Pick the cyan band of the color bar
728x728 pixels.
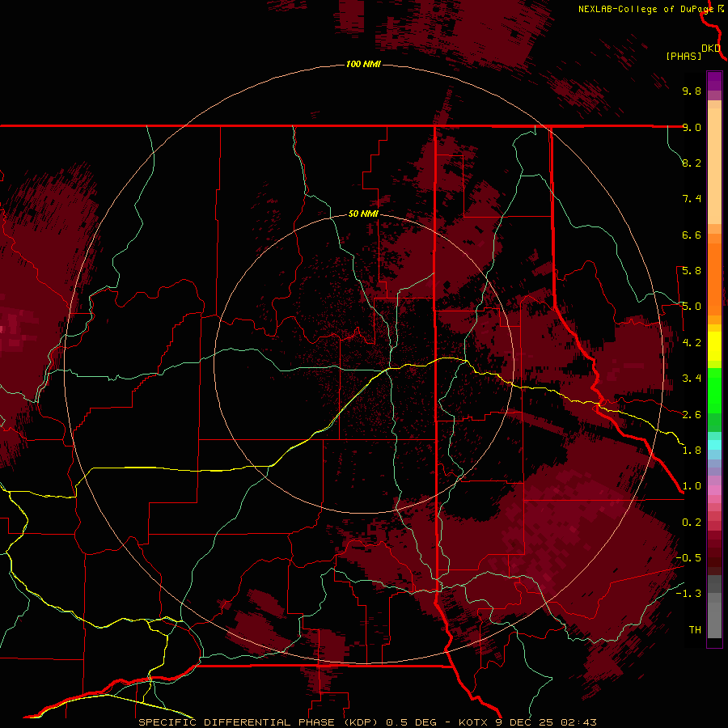click(x=714, y=444)
